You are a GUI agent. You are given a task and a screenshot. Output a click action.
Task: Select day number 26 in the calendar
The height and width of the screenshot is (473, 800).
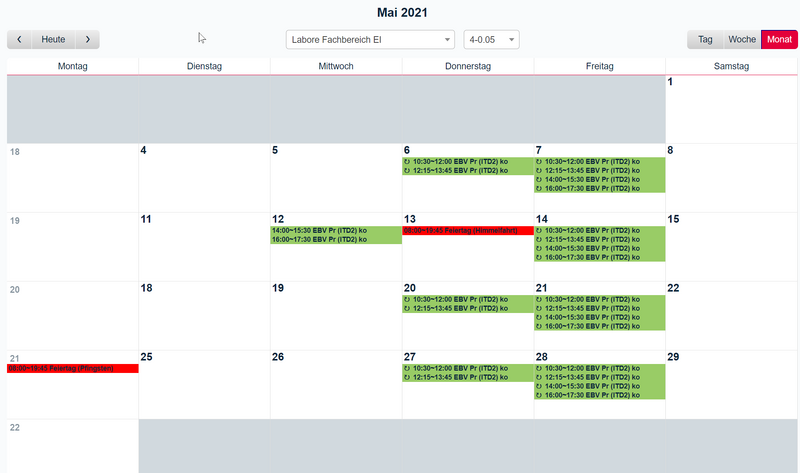278,357
